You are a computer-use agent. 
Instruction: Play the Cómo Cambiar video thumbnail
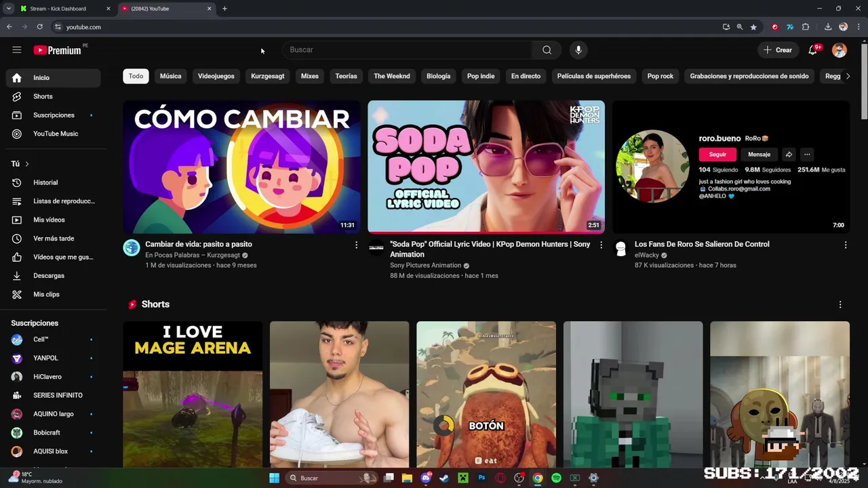pyautogui.click(x=241, y=167)
